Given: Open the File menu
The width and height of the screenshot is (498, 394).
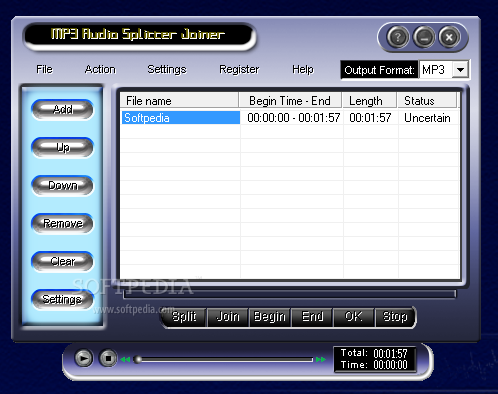Looking at the screenshot, I should pos(44,69).
